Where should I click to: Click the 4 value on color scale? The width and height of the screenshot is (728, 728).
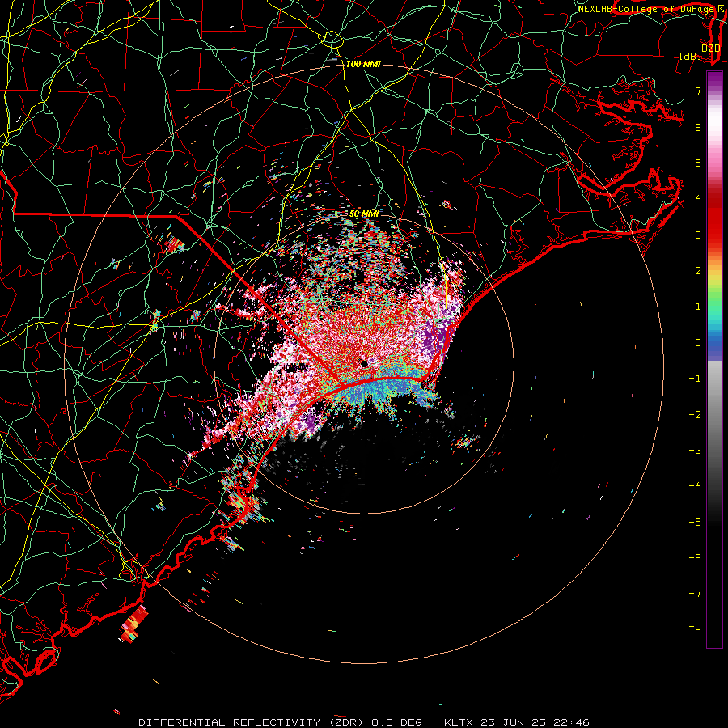pyautogui.click(x=698, y=199)
